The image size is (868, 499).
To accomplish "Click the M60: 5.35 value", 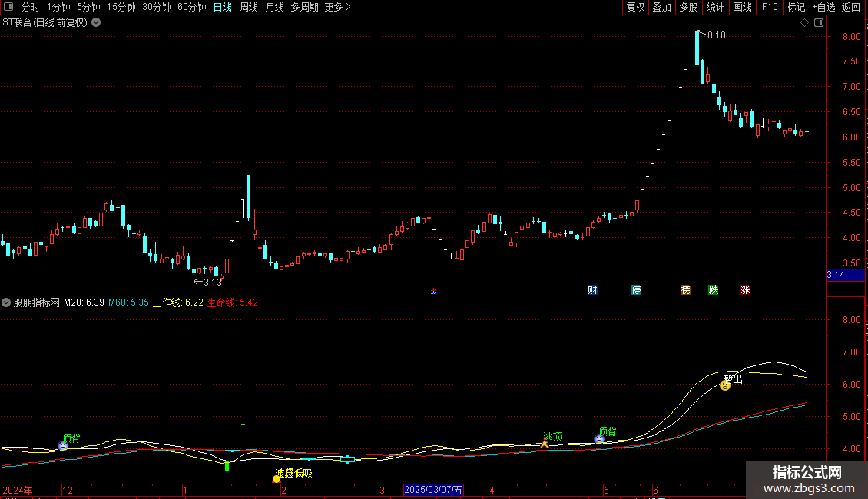I will click(x=128, y=302).
